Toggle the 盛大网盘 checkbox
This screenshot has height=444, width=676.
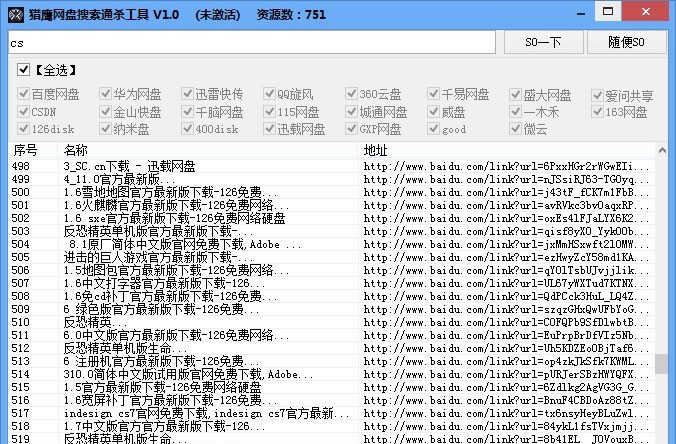(x=515, y=94)
